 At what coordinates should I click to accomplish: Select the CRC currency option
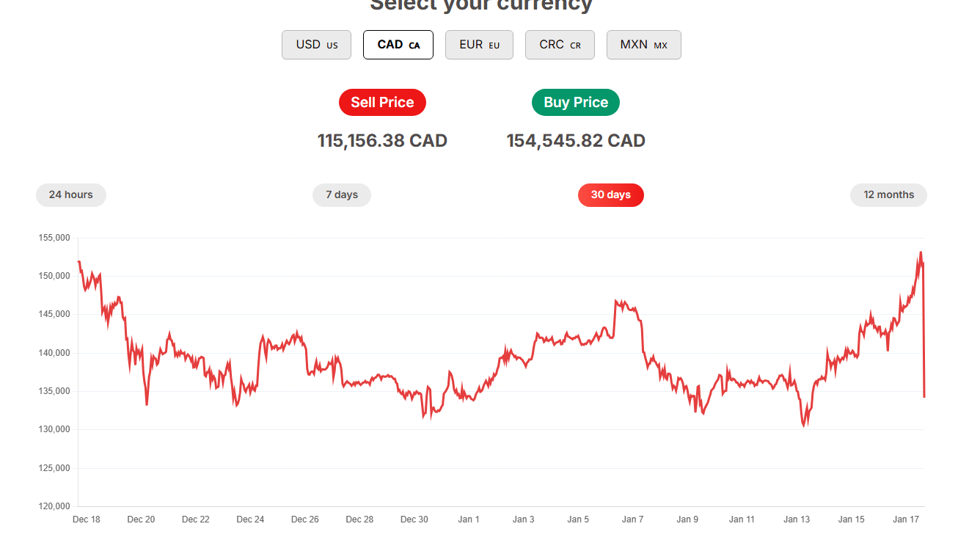(560, 45)
